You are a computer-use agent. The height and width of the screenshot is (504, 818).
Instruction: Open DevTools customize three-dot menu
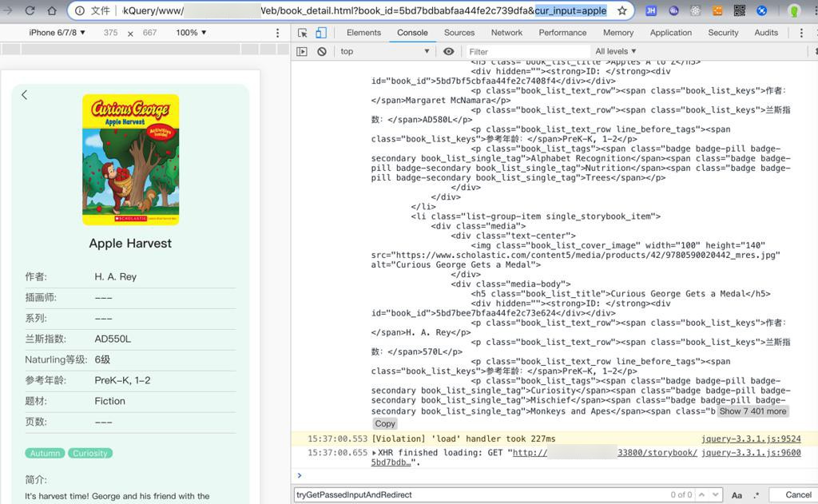click(x=801, y=33)
